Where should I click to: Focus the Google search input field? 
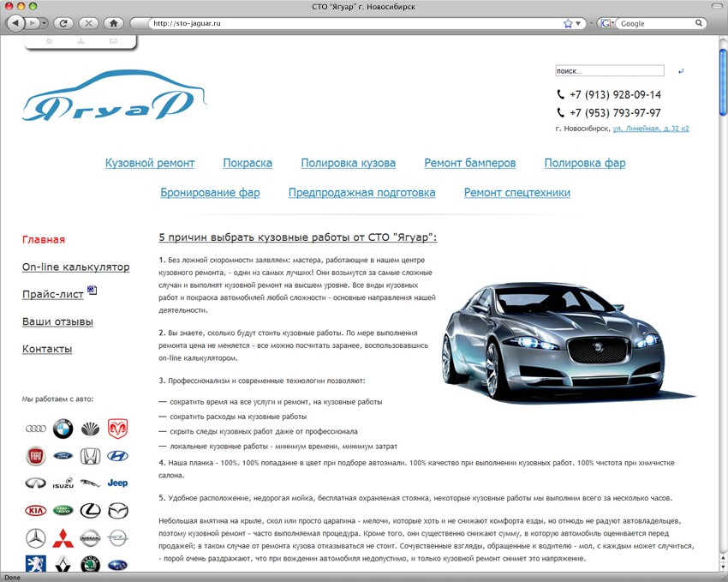point(656,23)
